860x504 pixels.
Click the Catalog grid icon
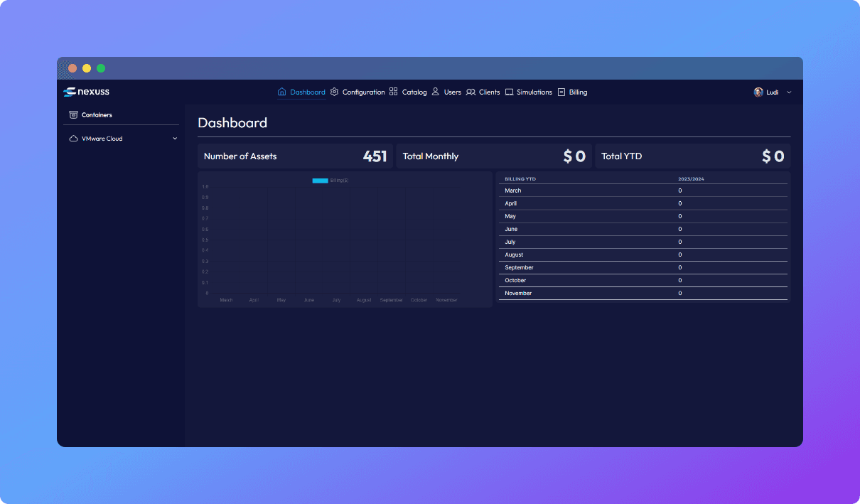click(x=393, y=92)
